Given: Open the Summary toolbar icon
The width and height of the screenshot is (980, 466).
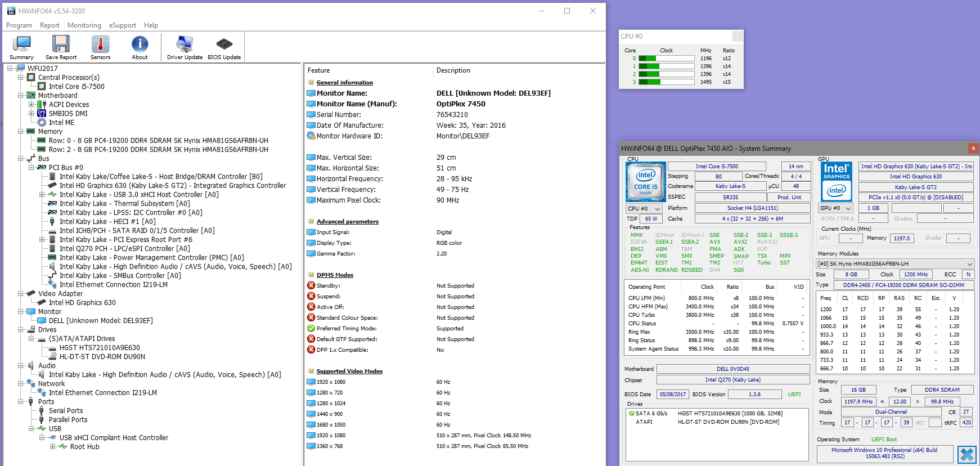Looking at the screenshot, I should pyautogui.click(x=22, y=47).
